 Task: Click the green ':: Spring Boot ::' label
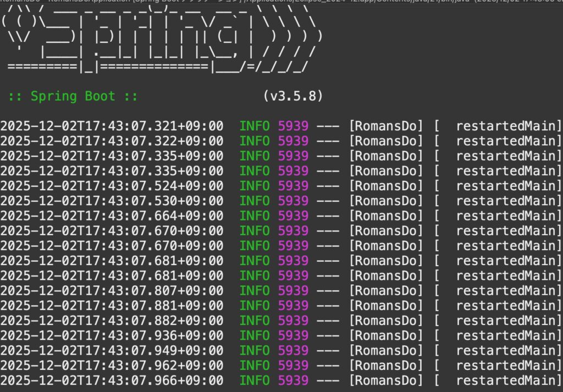click(x=73, y=96)
